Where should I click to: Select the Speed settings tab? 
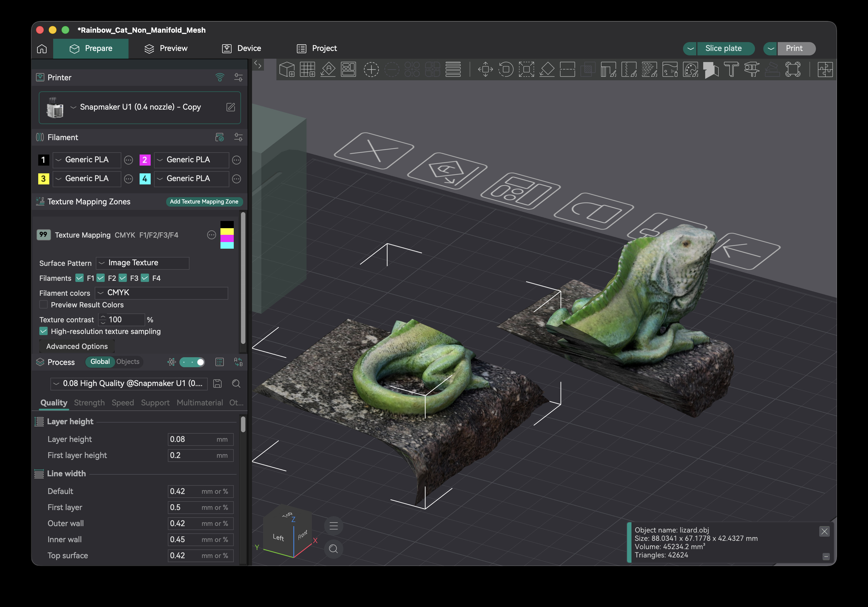click(x=123, y=403)
